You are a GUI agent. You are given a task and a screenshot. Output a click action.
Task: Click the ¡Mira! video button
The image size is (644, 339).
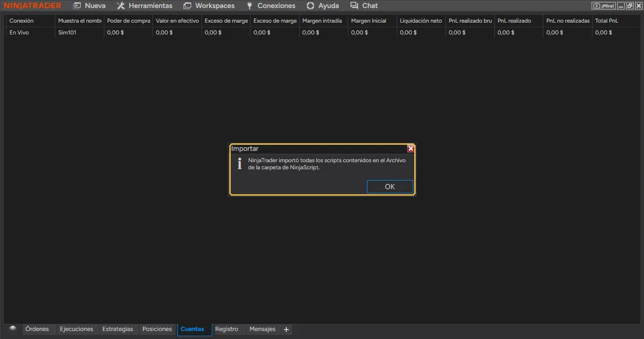coord(604,6)
